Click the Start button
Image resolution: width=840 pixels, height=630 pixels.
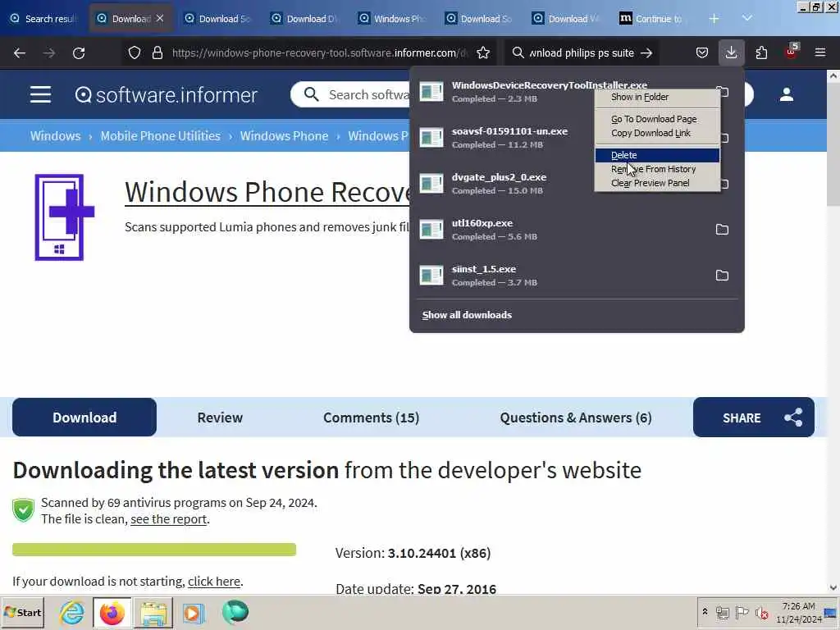tap(22, 612)
